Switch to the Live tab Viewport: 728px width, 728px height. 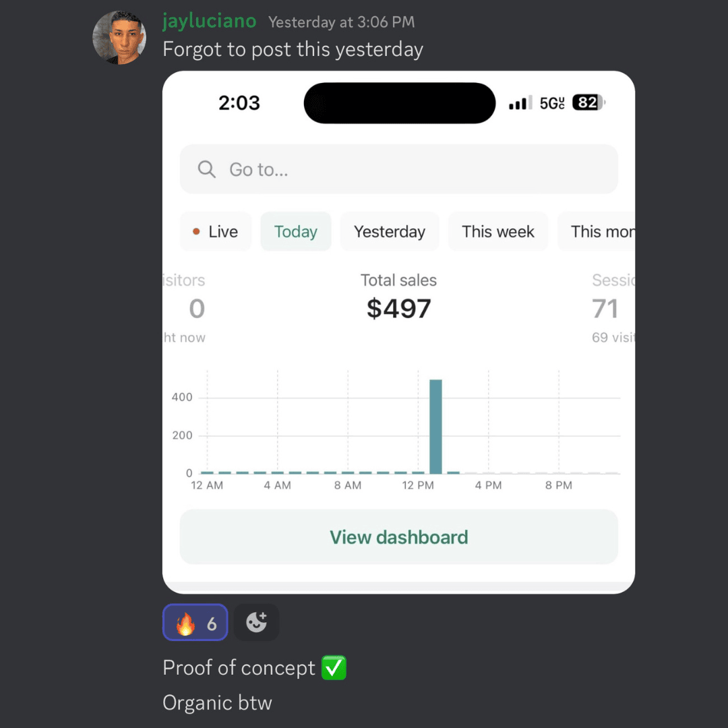coord(216,232)
